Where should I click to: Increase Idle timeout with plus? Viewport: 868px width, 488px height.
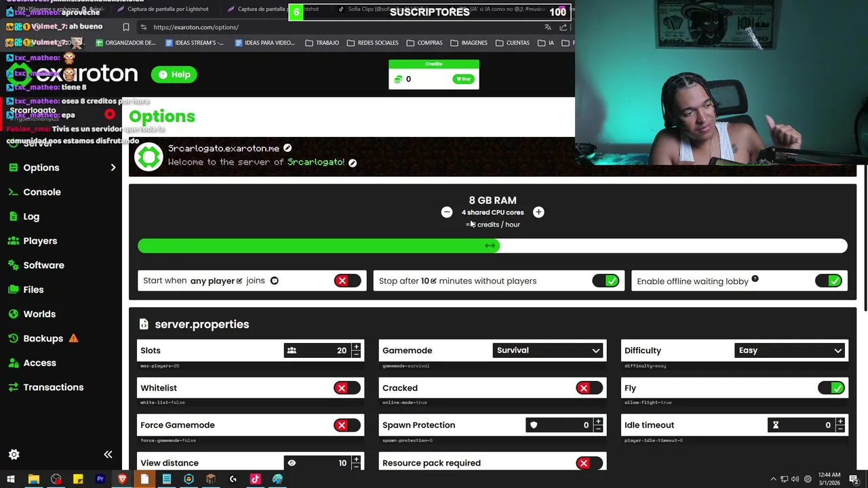pos(840,422)
